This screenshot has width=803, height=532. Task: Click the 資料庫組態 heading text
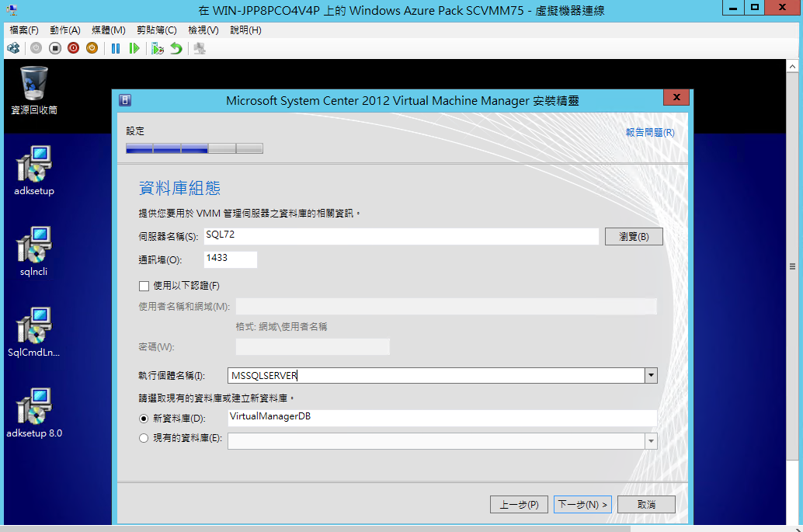point(179,188)
